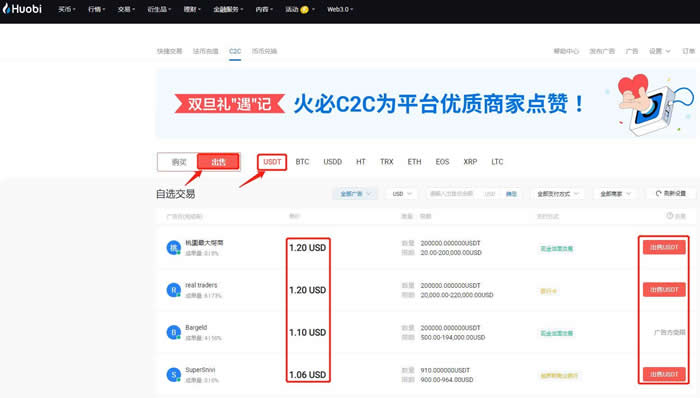Screen dimensions: 700x398
Task: Expand the 全部支付方式 payment dropdown
Action: pos(557,194)
